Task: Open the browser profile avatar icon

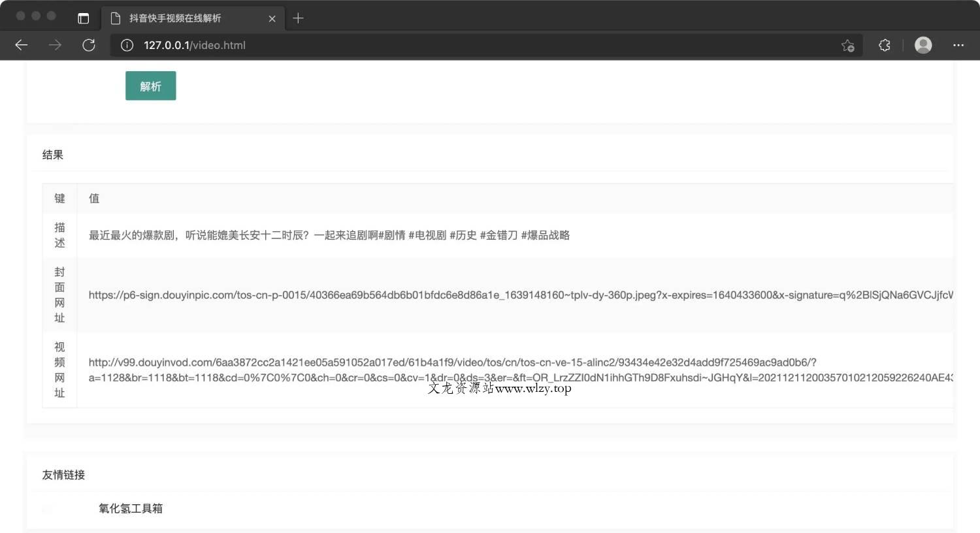Action: pos(923,45)
